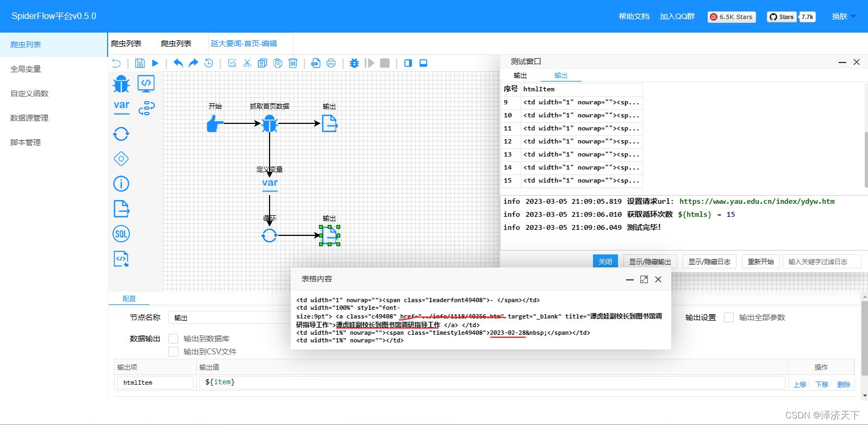Delete selected node with trash icon
The height and width of the screenshot is (425, 868).
[293, 63]
